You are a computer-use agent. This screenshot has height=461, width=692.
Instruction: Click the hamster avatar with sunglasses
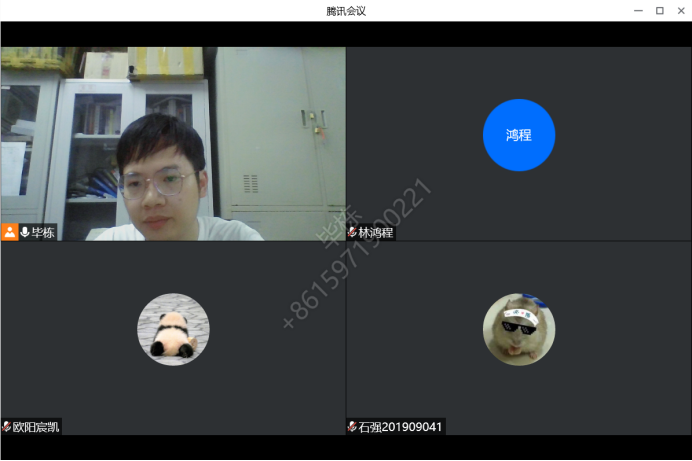point(518,329)
